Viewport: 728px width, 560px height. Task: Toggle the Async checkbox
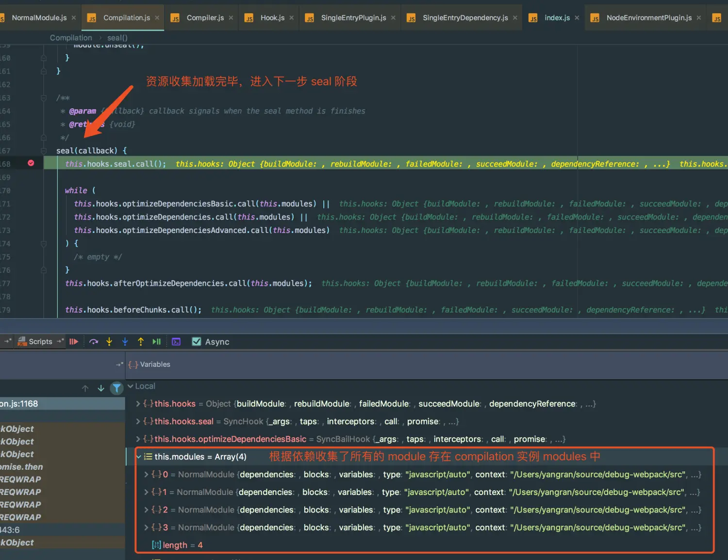(x=197, y=342)
